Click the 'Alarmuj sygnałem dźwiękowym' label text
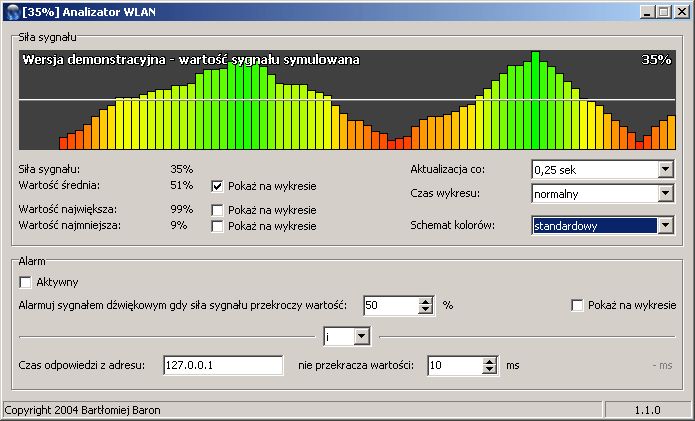Viewport: 695px width, 421px height. coord(182,305)
